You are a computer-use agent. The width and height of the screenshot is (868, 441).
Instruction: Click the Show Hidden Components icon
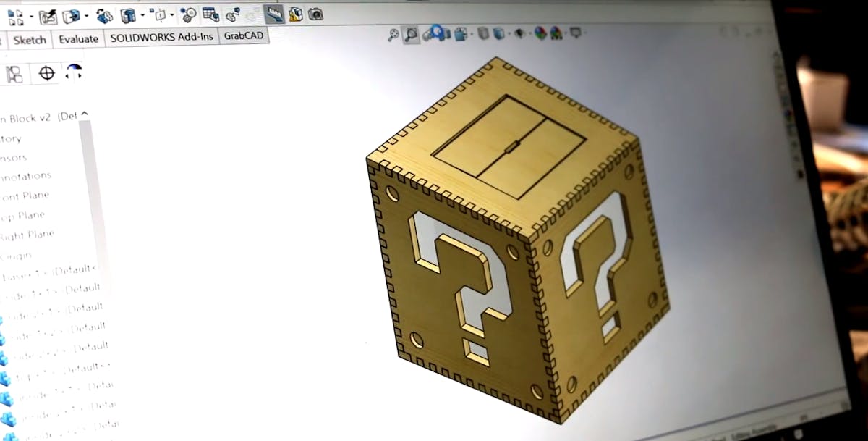[105, 15]
